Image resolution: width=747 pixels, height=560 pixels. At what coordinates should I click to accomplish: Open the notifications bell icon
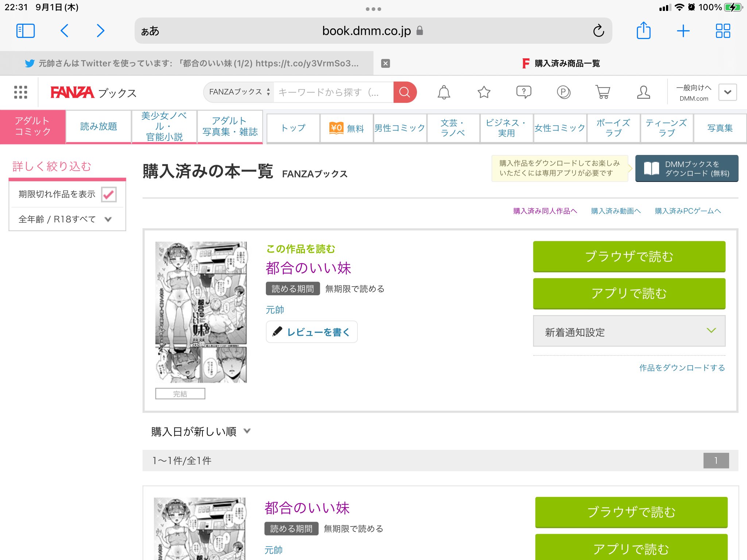click(444, 92)
